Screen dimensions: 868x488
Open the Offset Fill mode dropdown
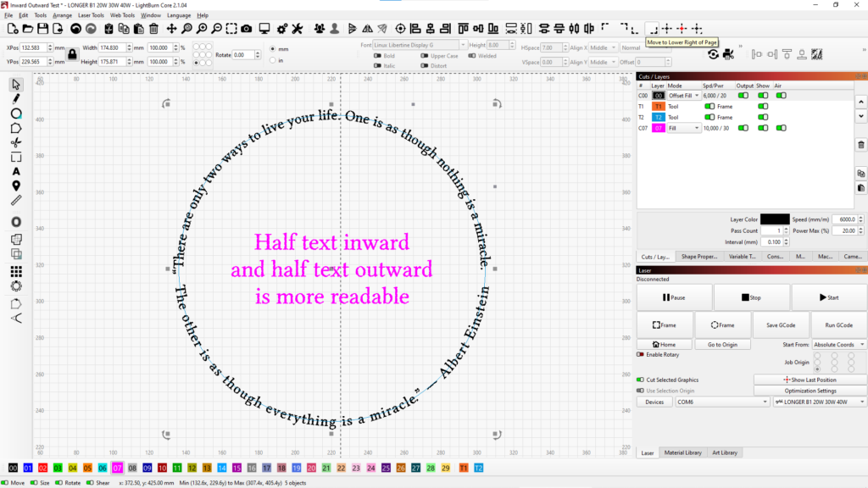(x=684, y=96)
